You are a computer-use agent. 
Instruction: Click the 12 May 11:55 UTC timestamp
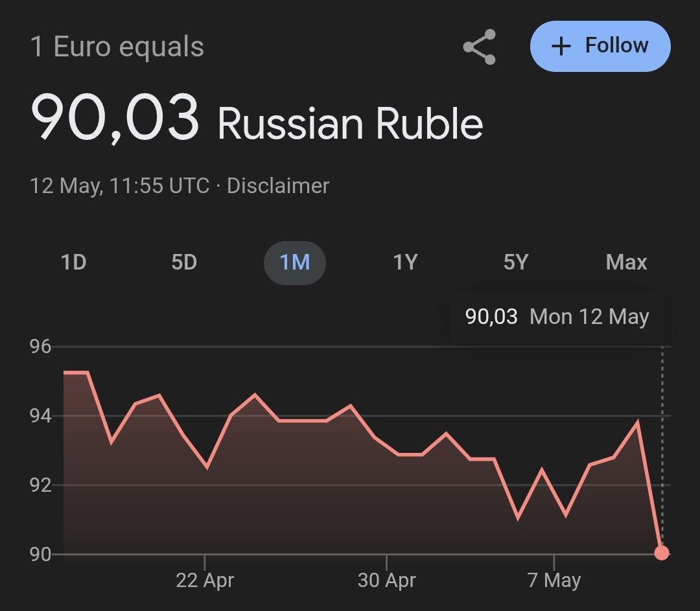[120, 186]
